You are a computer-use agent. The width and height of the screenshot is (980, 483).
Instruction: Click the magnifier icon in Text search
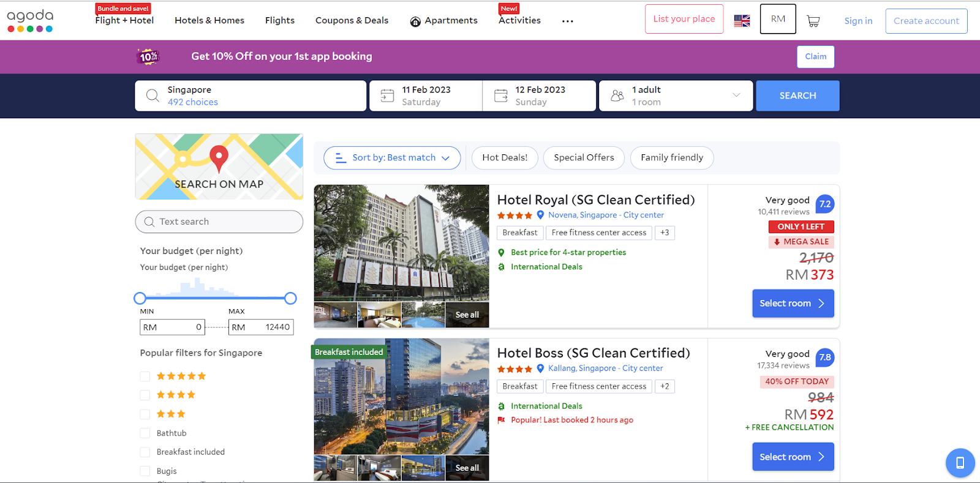tap(149, 222)
